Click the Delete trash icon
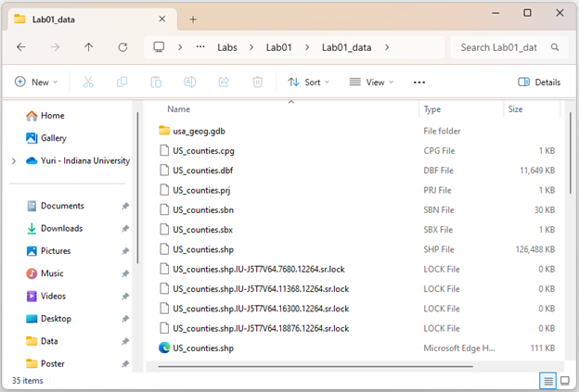The image size is (579, 392). pos(257,82)
